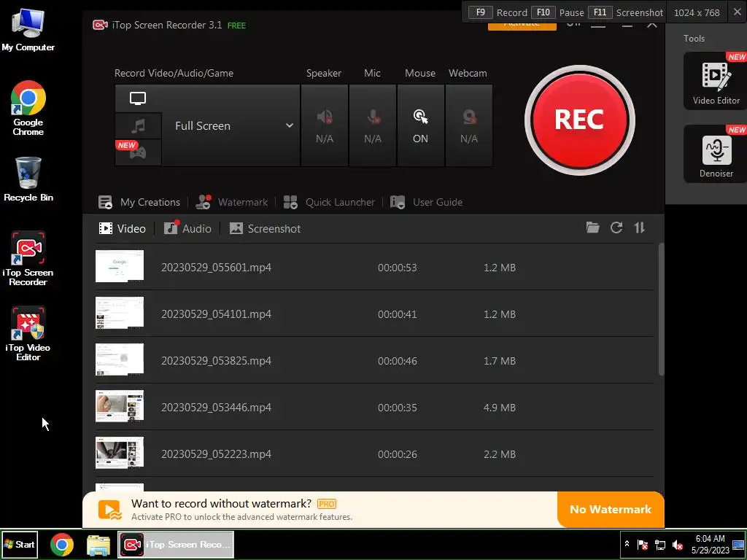Open the Recycle Bin desktop icon
Viewport: 747px width, 560px height.
28,179
